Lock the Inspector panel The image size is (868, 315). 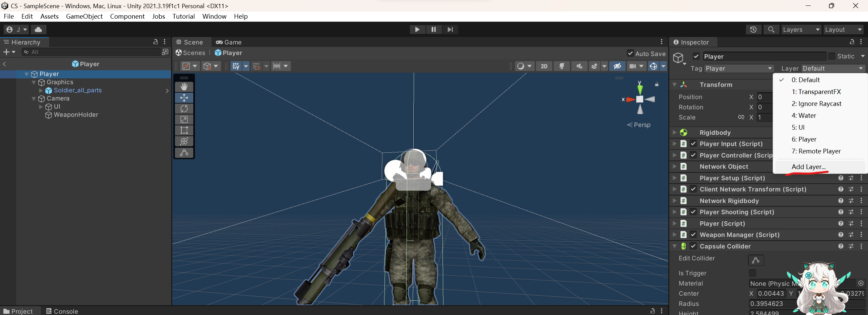click(x=852, y=42)
